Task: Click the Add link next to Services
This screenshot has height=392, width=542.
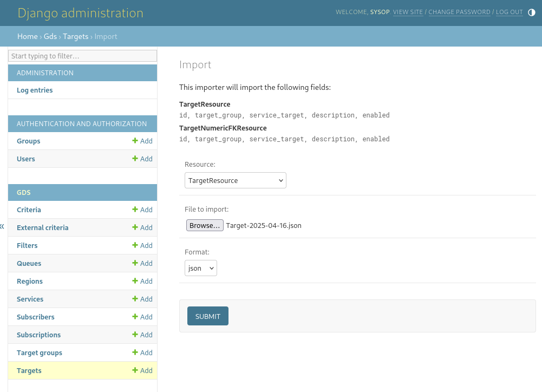Action: (x=142, y=299)
